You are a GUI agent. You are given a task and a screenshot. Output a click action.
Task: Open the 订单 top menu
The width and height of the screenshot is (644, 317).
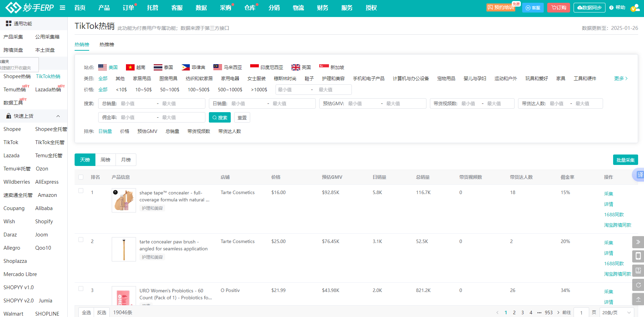(x=128, y=8)
